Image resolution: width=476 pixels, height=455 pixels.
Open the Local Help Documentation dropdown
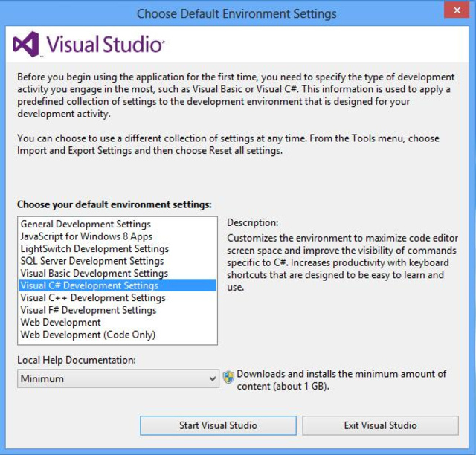[x=118, y=378]
